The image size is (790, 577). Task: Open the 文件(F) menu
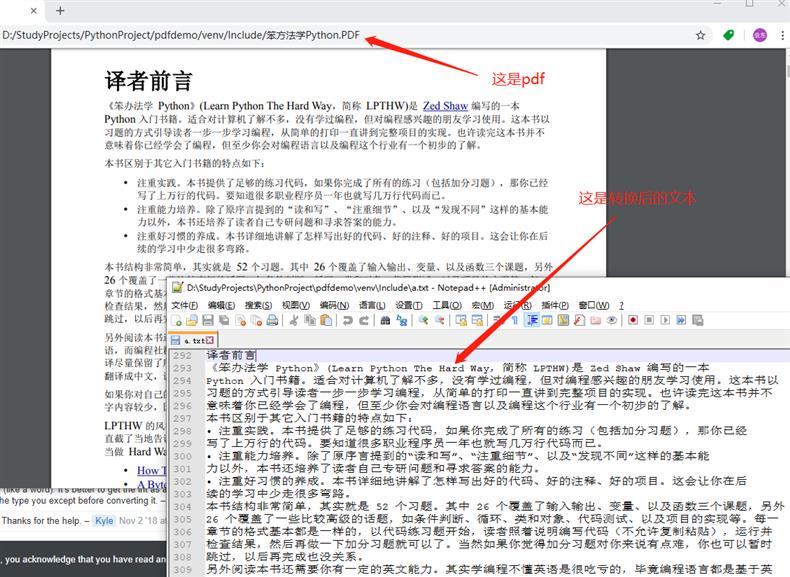click(x=184, y=305)
